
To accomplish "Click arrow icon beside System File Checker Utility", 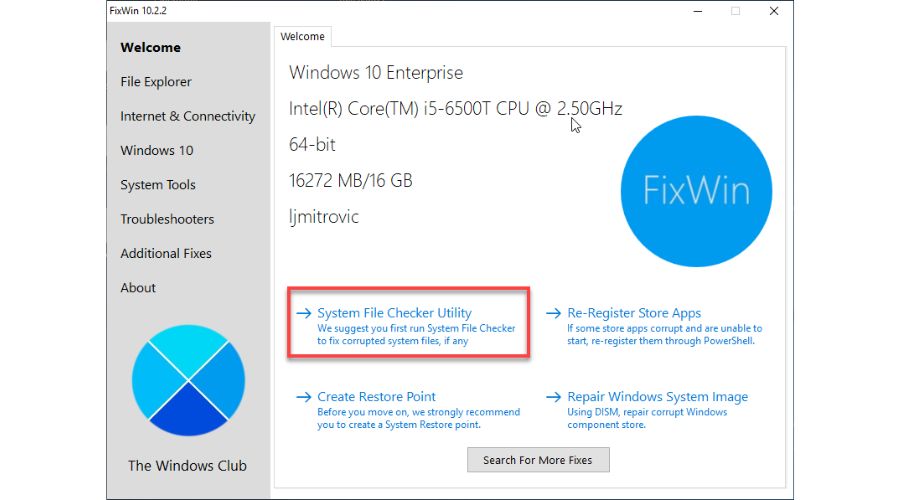I will point(303,313).
